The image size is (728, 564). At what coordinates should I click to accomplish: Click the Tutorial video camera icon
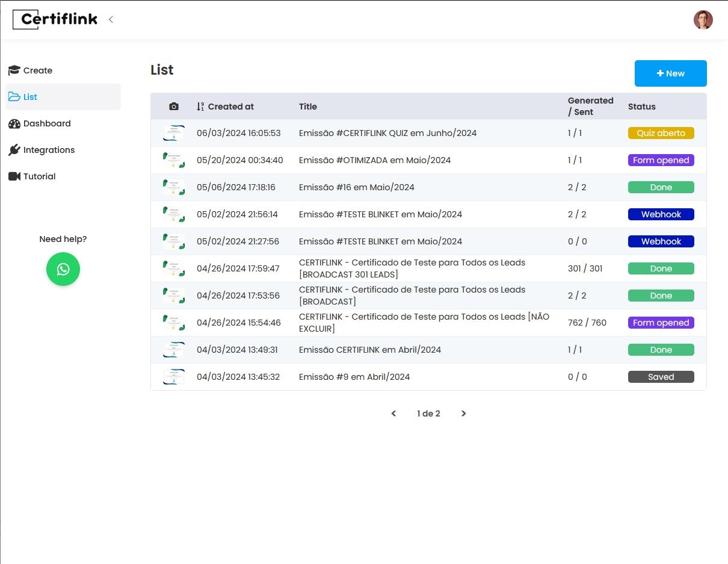tap(14, 176)
